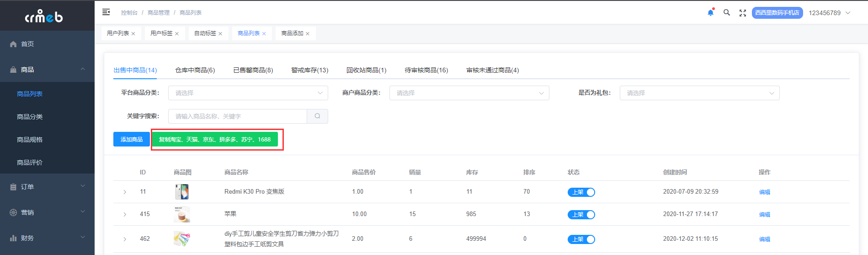The image size is (868, 255).
Task: Click 苹果 product thumbnail
Action: (182, 214)
